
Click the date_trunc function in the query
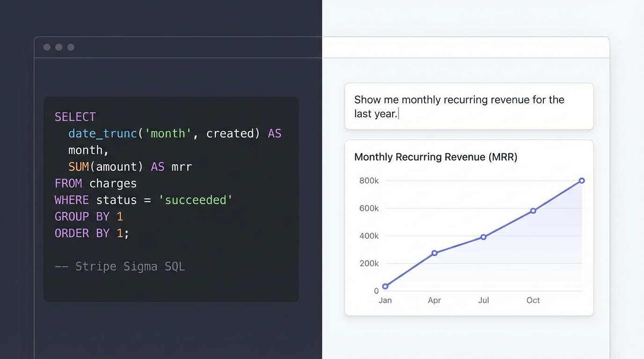[x=102, y=133]
